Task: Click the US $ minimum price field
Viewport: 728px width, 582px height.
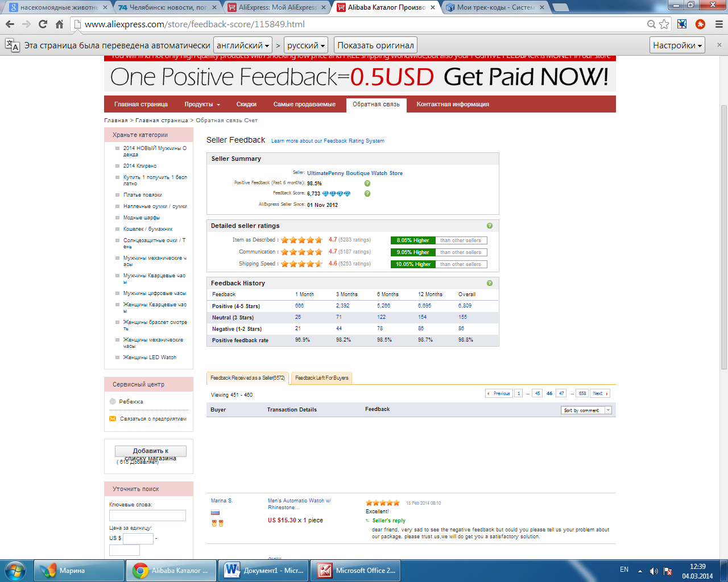Action: pyautogui.click(x=138, y=538)
